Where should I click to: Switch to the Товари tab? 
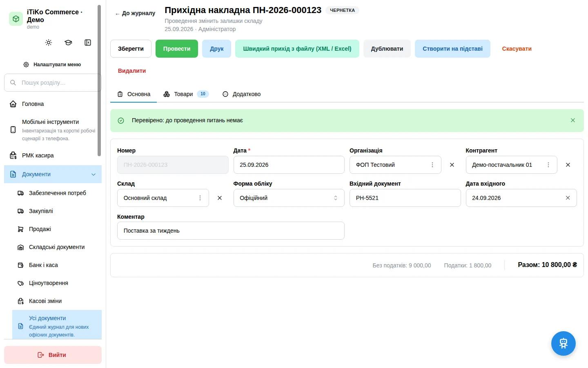[186, 94]
